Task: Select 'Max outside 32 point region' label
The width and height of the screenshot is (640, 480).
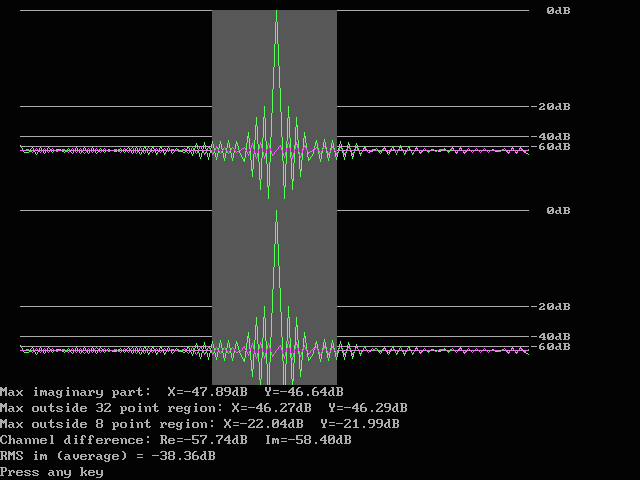Action: click(111, 408)
